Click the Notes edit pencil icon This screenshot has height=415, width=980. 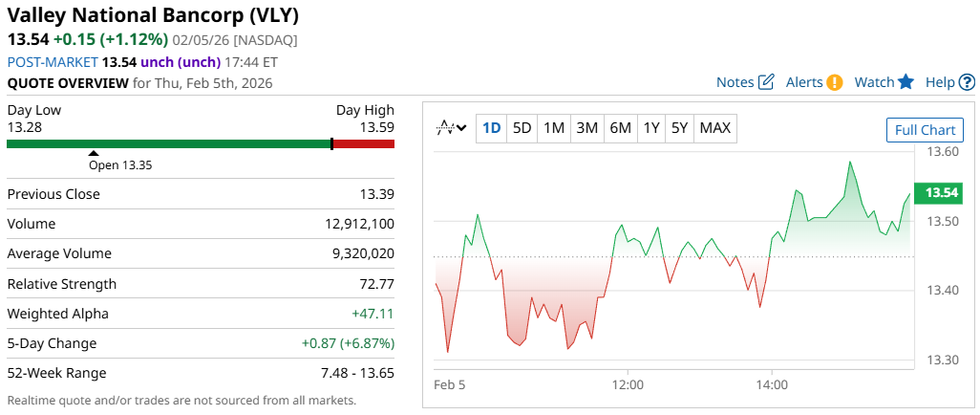click(x=766, y=82)
